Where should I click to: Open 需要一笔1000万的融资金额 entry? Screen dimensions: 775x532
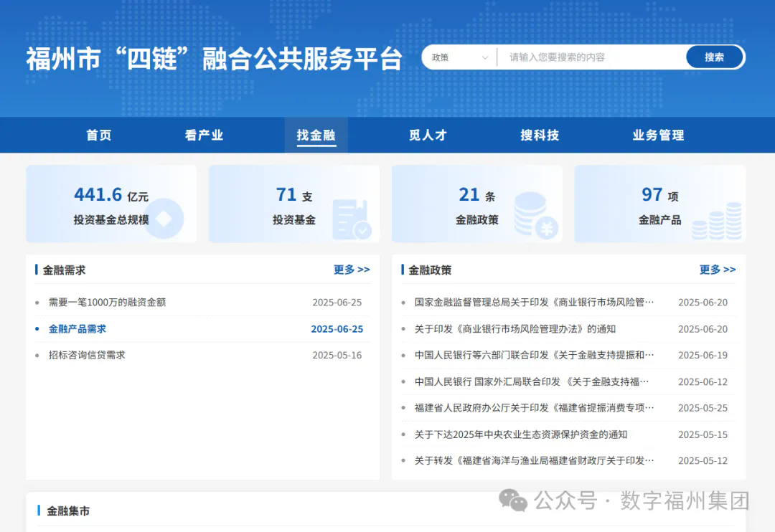click(x=107, y=303)
